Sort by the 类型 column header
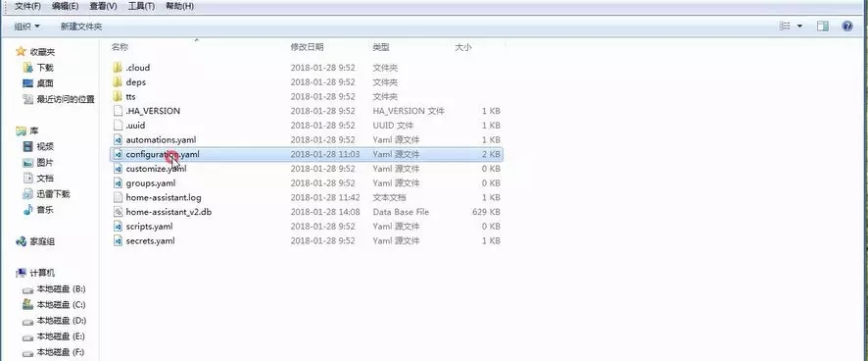This screenshot has width=868, height=361. point(381,47)
